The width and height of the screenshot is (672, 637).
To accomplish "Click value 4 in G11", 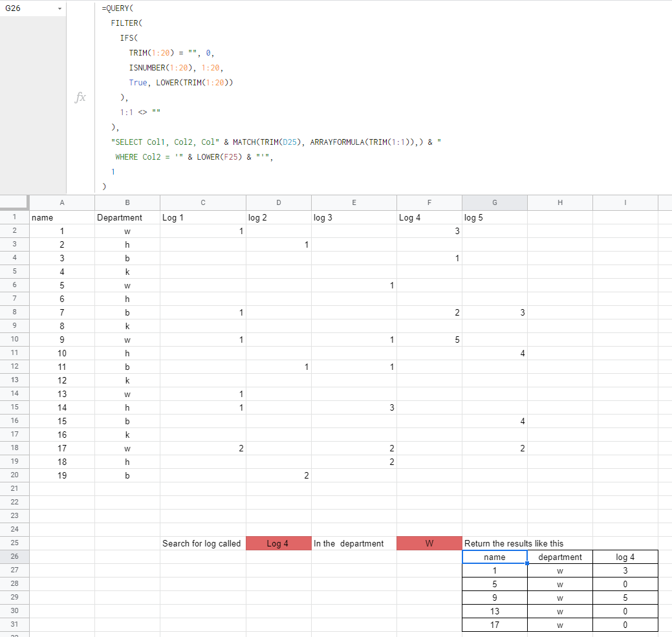I will click(x=495, y=353).
